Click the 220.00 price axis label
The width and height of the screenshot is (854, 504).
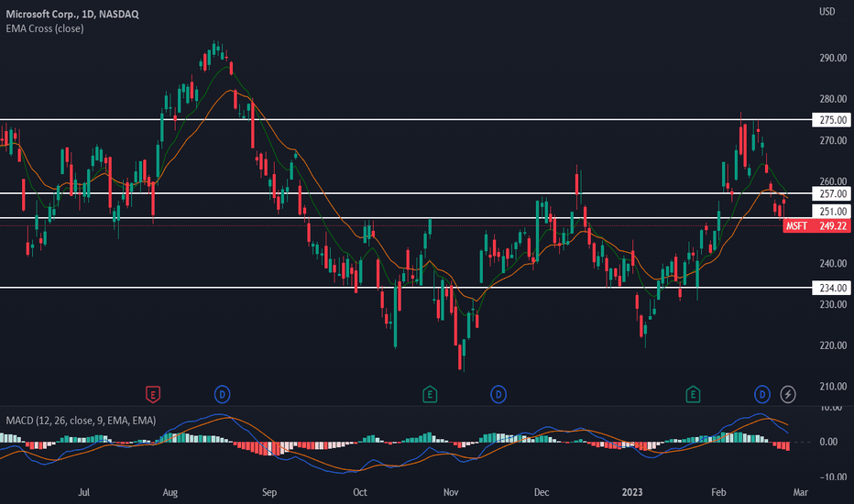[833, 345]
